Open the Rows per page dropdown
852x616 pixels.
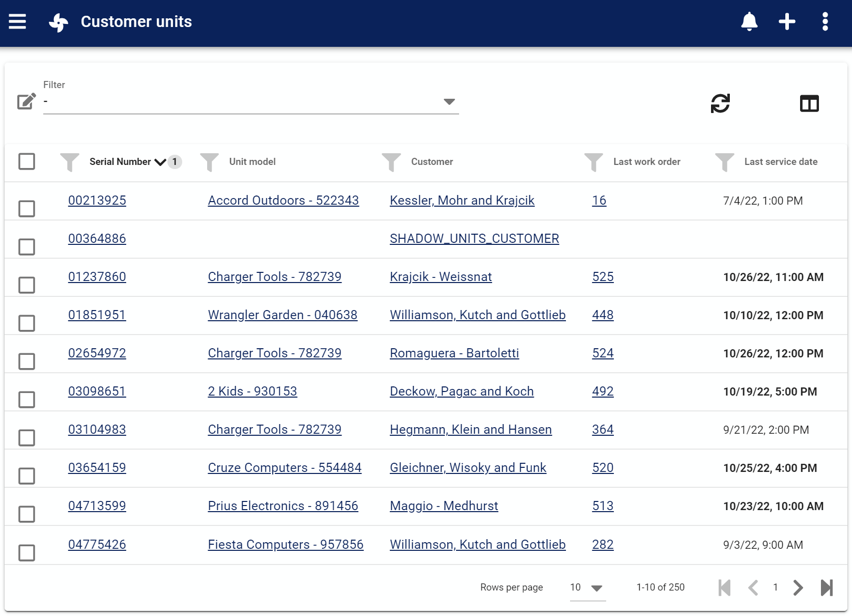tap(588, 587)
